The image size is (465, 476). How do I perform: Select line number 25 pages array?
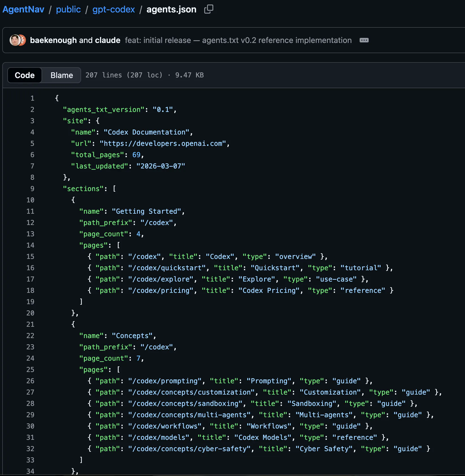pos(30,369)
